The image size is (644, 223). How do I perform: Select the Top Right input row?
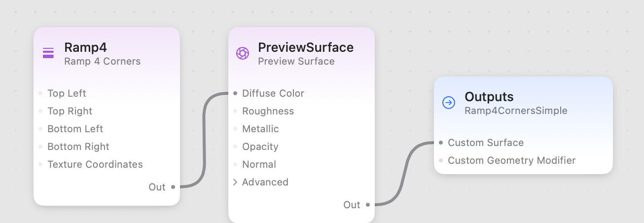(70, 111)
